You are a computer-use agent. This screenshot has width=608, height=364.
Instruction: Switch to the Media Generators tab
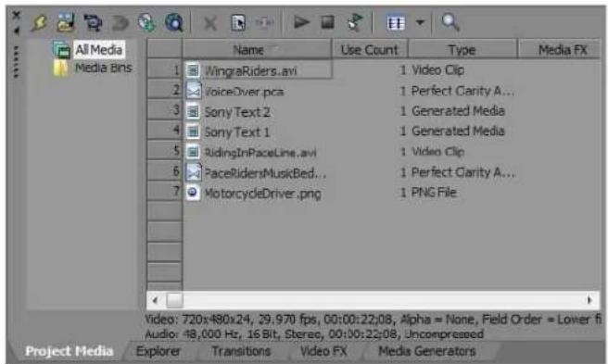pos(427,351)
